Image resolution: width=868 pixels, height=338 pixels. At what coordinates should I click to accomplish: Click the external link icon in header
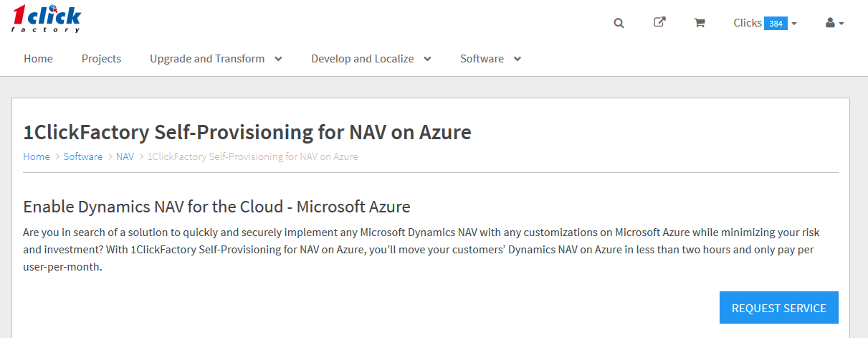point(659,22)
